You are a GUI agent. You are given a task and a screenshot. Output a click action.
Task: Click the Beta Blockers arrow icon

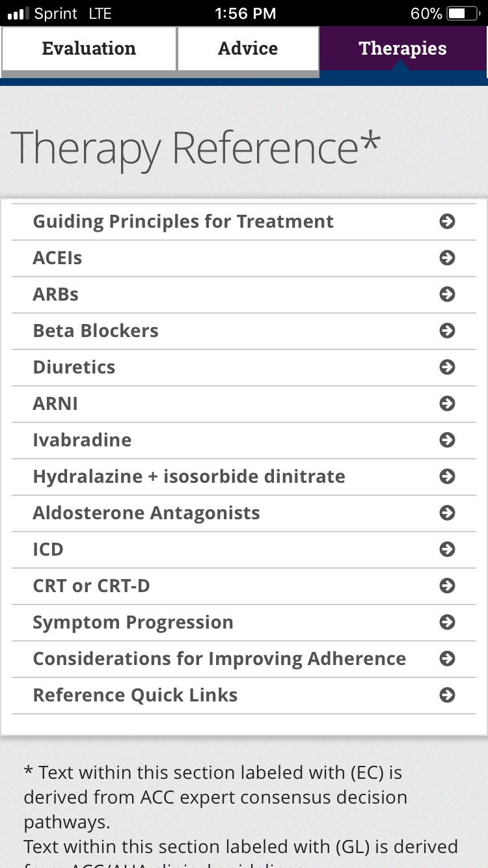point(447,331)
